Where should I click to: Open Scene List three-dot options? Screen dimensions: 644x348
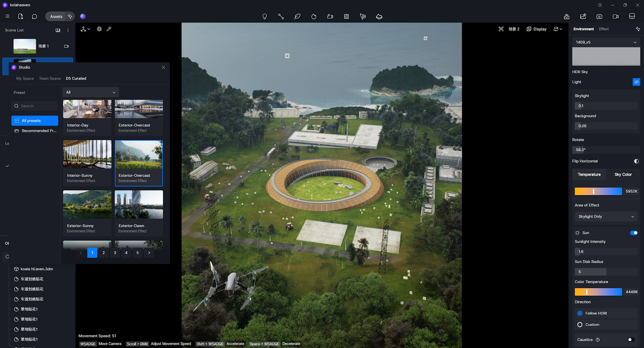tap(68, 30)
